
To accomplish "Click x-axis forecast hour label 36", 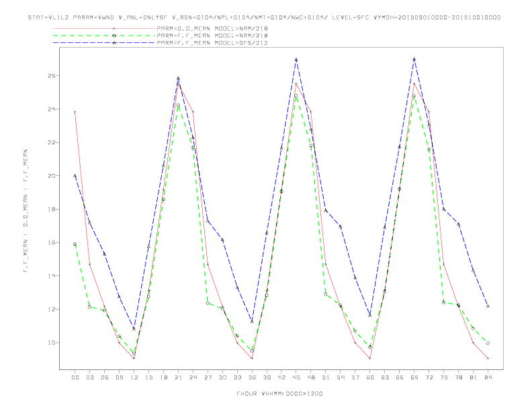I will (x=252, y=377).
